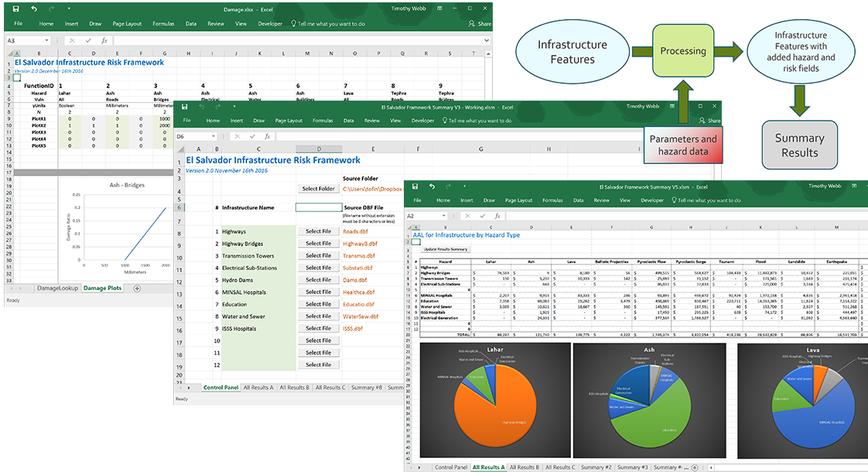Image resolution: width=868 pixels, height=472 pixels.
Task: Click formula Cancel X in Framework Summary V3 window
Action: [x=237, y=136]
